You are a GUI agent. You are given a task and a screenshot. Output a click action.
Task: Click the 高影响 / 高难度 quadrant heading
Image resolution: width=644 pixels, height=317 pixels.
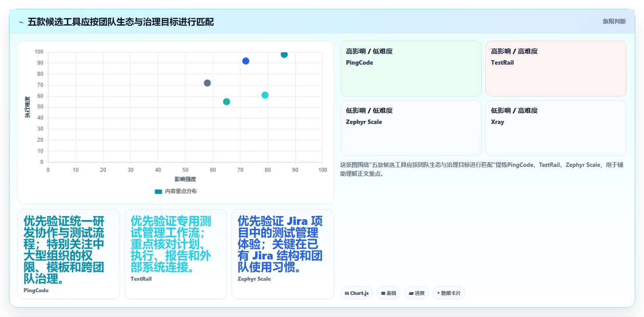(514, 51)
